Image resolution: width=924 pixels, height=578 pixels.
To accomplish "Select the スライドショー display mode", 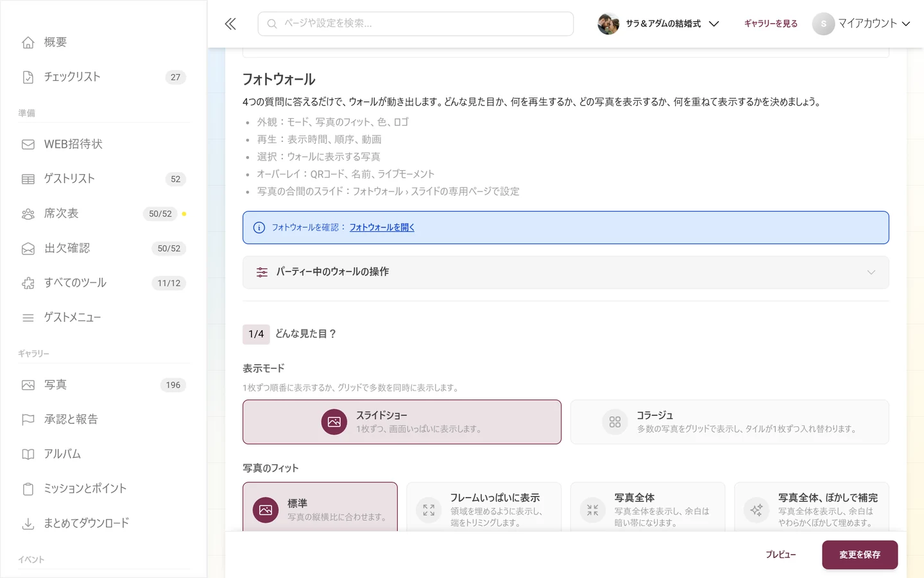I will [x=402, y=422].
